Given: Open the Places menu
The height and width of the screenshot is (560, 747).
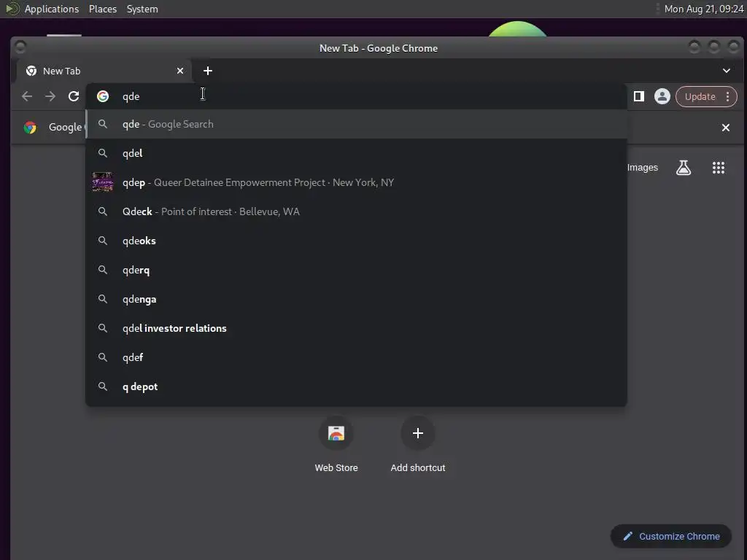Looking at the screenshot, I should pyautogui.click(x=103, y=9).
